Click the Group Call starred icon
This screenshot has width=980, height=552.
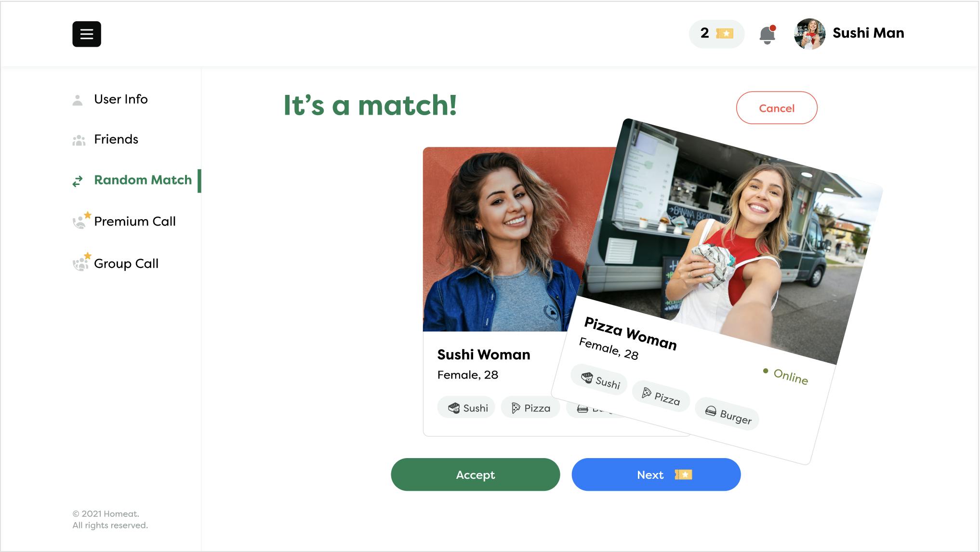click(80, 263)
